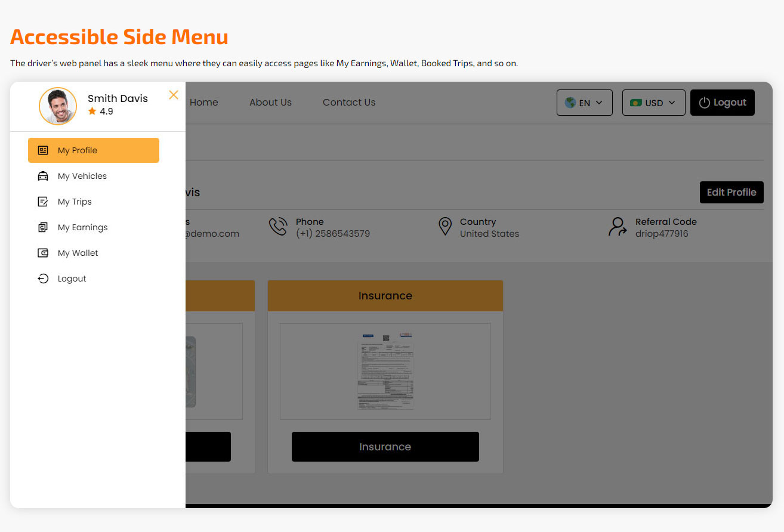Open the EN language dropdown
Image resolution: width=784 pixels, height=532 pixels.
[584, 102]
